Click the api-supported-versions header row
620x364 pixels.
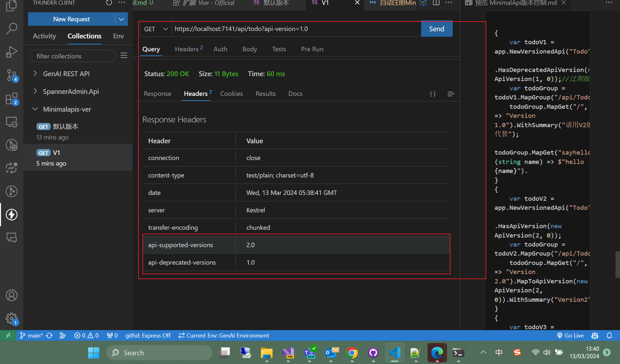coord(296,245)
